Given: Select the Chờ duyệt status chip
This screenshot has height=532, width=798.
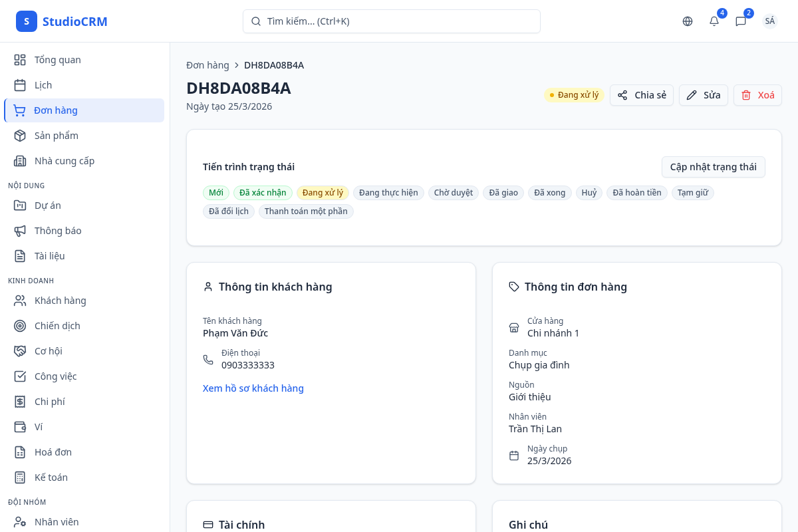Looking at the screenshot, I should coord(454,193).
